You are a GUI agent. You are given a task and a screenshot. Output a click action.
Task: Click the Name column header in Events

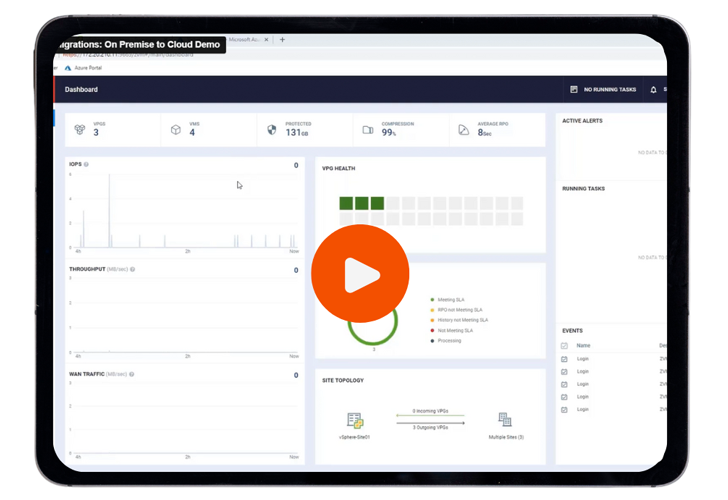click(x=583, y=346)
